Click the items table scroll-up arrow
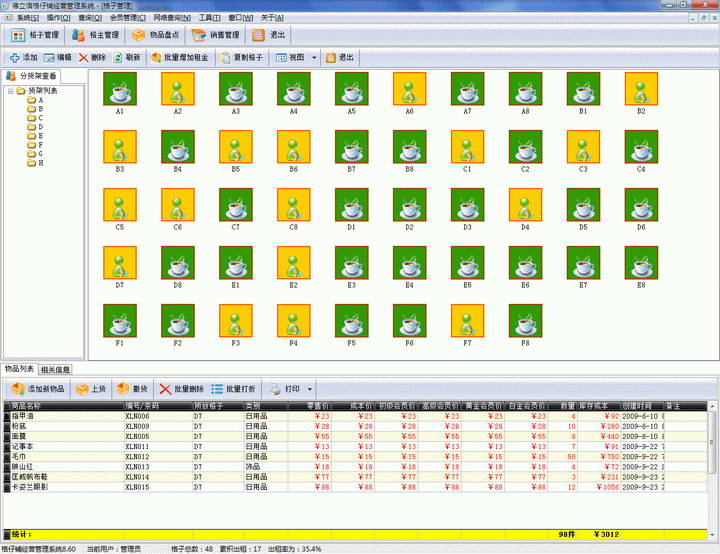 coord(712,407)
